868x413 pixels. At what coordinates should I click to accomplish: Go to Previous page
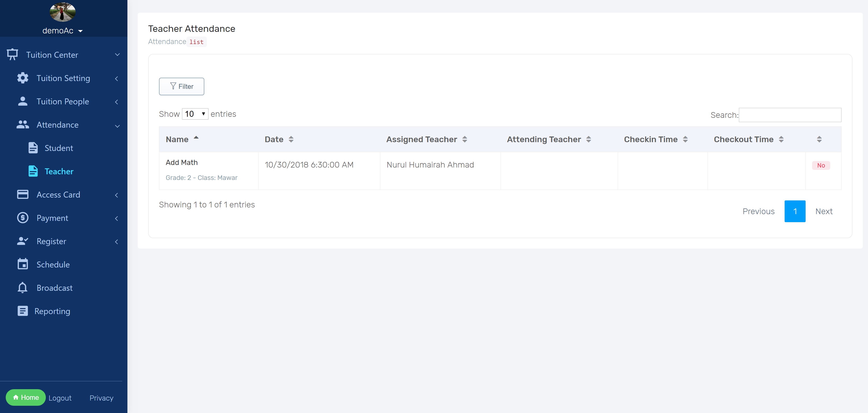[758, 211]
